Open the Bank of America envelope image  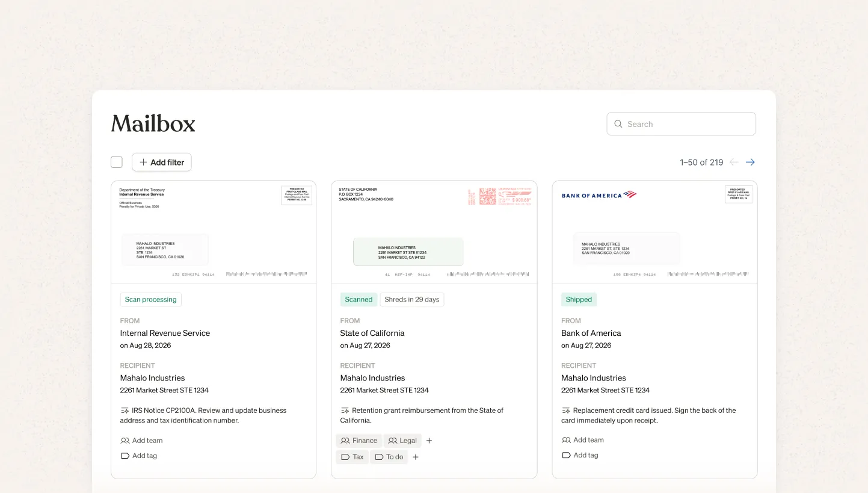pos(654,232)
